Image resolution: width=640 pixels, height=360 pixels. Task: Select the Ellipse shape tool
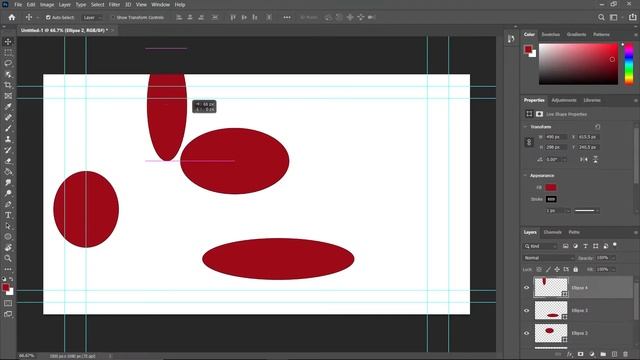tap(8, 237)
